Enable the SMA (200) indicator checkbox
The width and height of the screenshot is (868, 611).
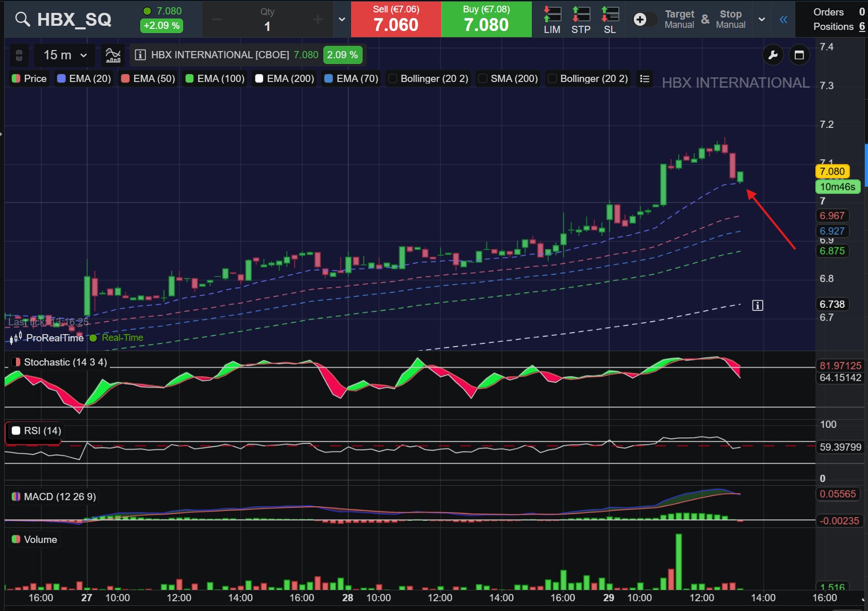click(x=483, y=78)
